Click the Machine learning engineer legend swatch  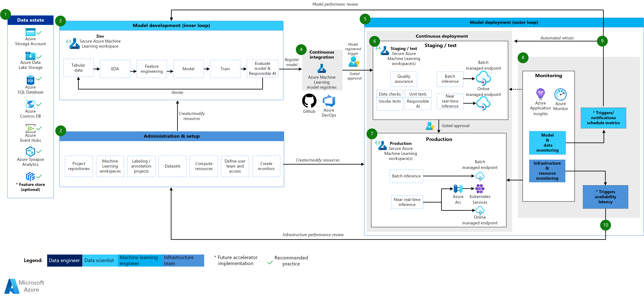(140, 260)
